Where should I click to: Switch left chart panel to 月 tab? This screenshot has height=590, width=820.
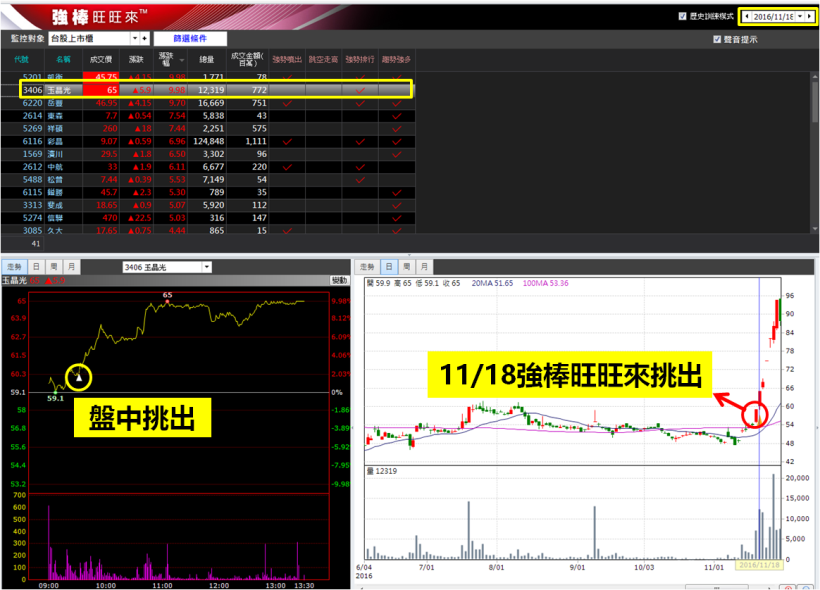pyautogui.click(x=72, y=267)
